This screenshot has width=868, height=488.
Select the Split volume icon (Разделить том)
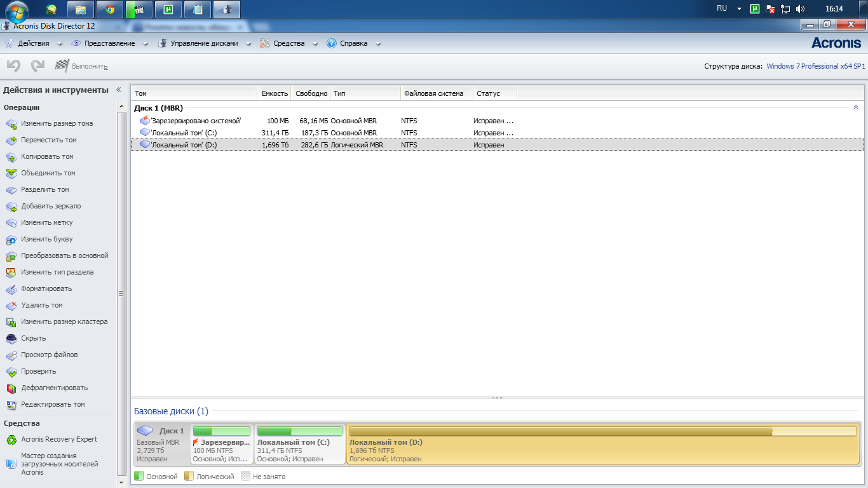pos(11,190)
